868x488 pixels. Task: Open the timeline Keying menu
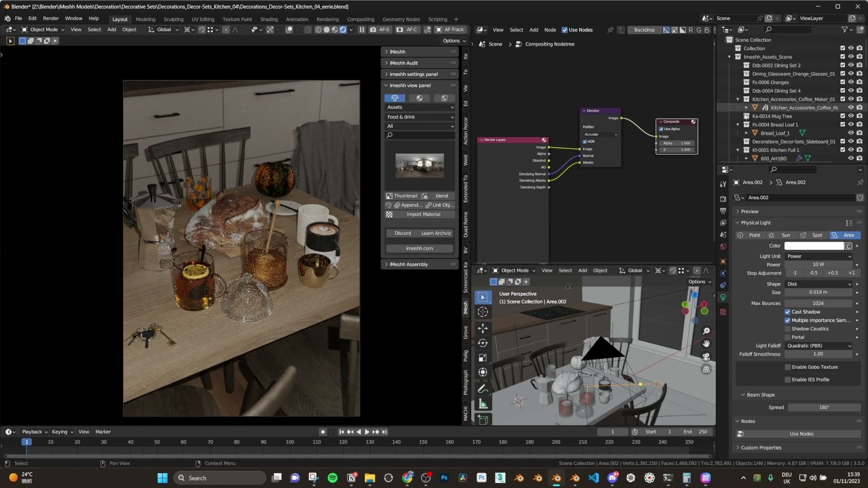(62, 432)
